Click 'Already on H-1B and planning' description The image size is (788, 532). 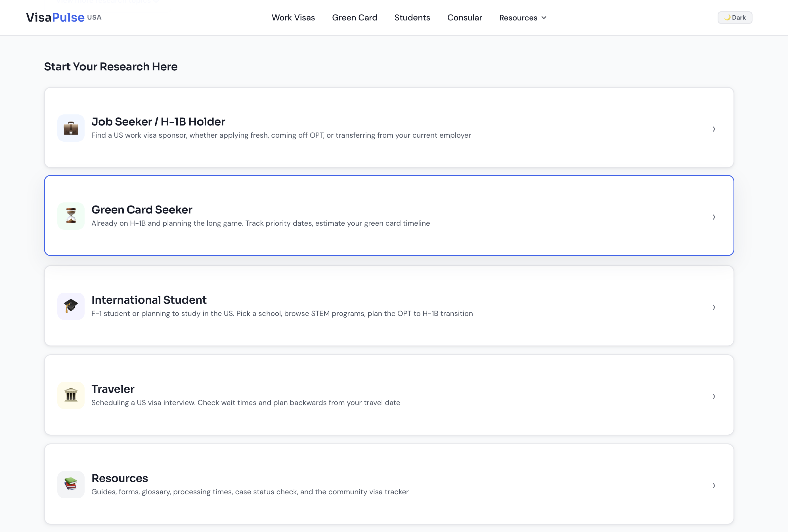260,223
